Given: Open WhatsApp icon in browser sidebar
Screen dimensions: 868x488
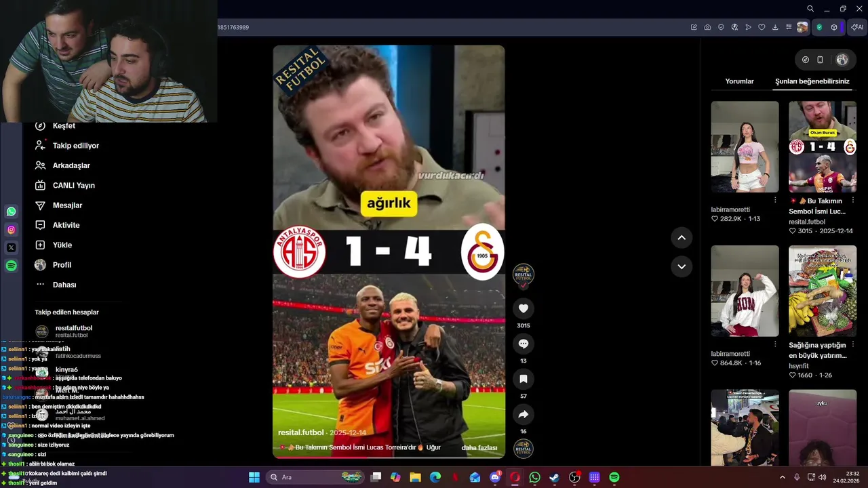Looking at the screenshot, I should (11, 211).
